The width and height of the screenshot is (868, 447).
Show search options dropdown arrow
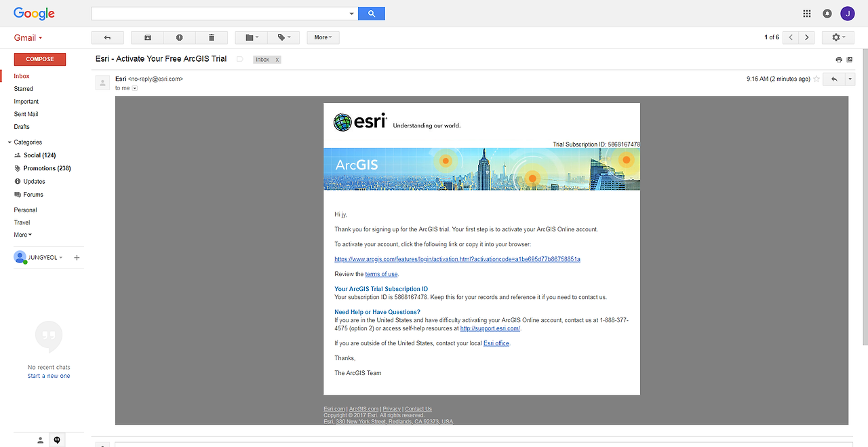[x=351, y=14]
